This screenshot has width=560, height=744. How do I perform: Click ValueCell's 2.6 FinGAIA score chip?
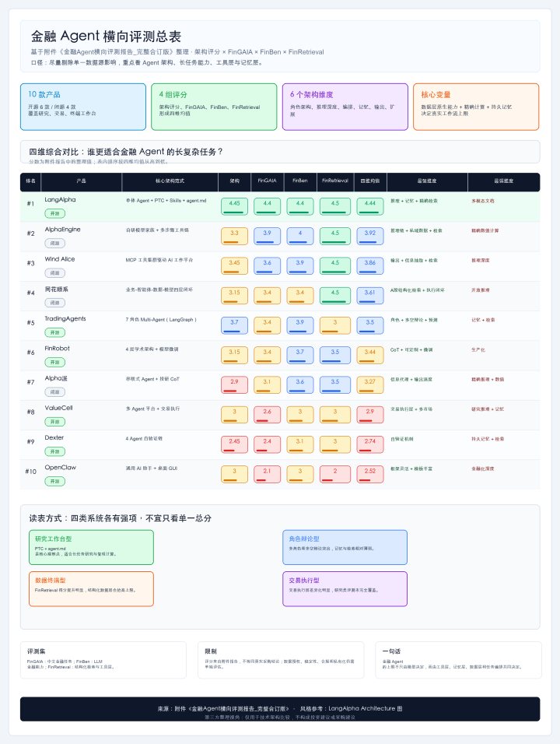click(267, 415)
